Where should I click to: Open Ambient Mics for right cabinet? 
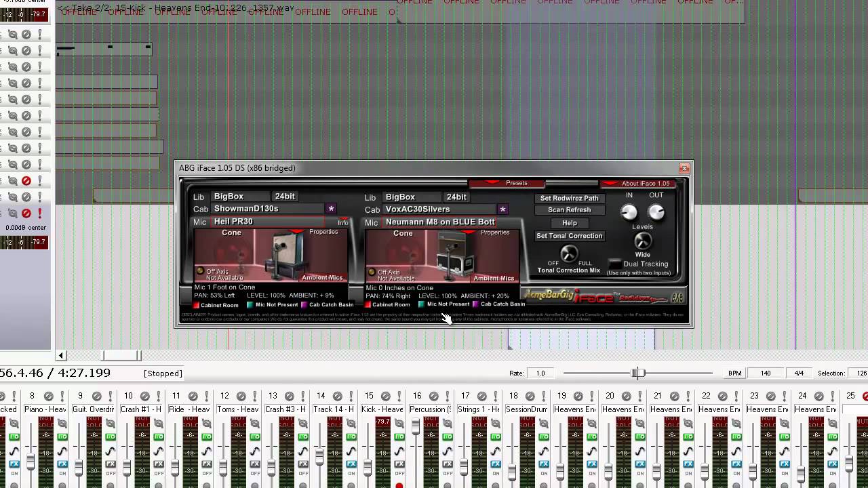(x=494, y=278)
